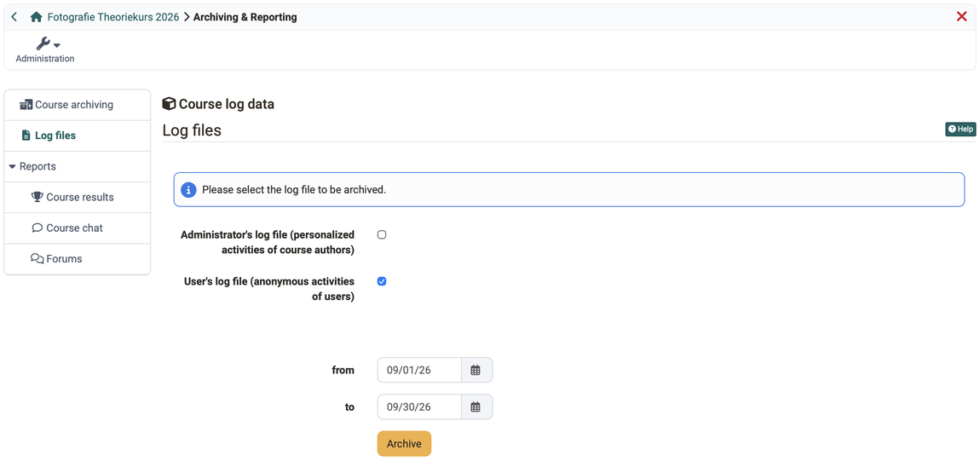This screenshot has width=980, height=473.
Task: Click the User's log file label
Action: 269,289
